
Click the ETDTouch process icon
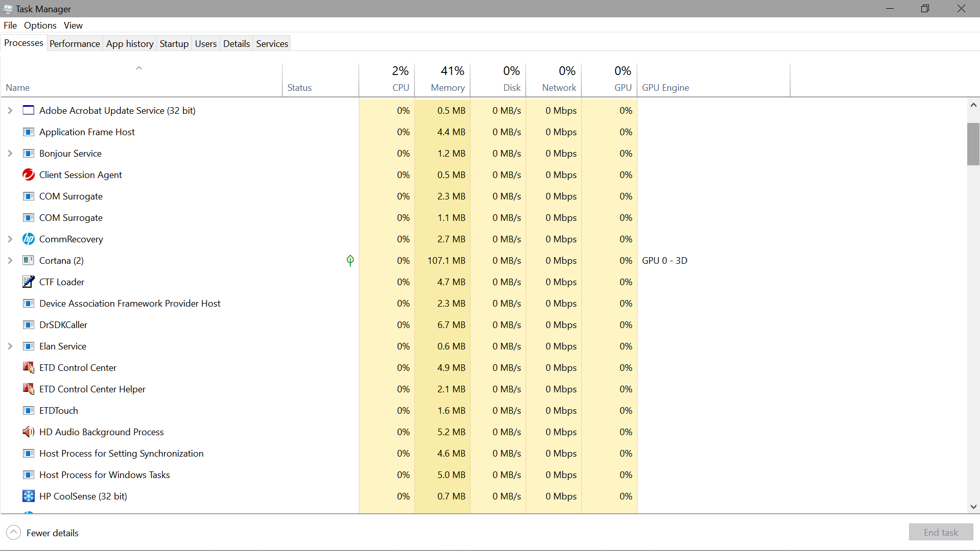[x=29, y=410]
